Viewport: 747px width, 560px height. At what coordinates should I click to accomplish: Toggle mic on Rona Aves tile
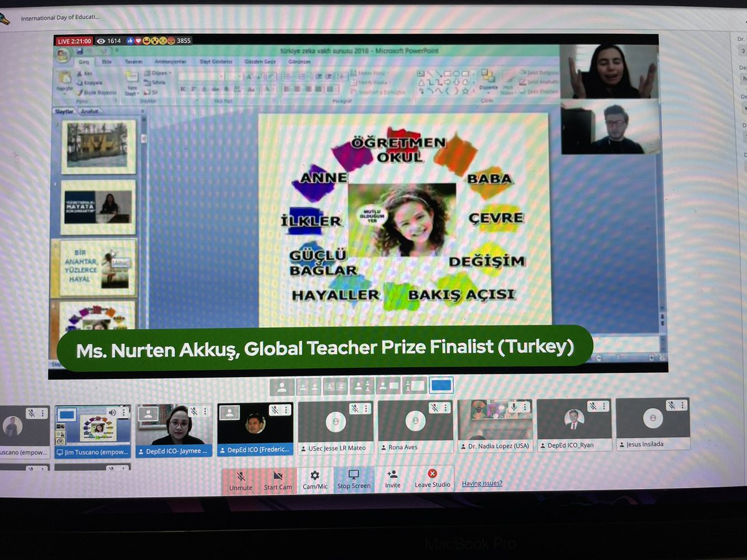pos(435,408)
